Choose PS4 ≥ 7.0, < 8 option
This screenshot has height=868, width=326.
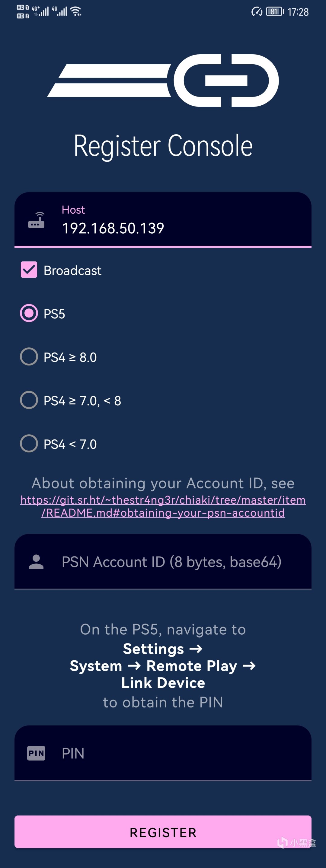[x=29, y=400]
